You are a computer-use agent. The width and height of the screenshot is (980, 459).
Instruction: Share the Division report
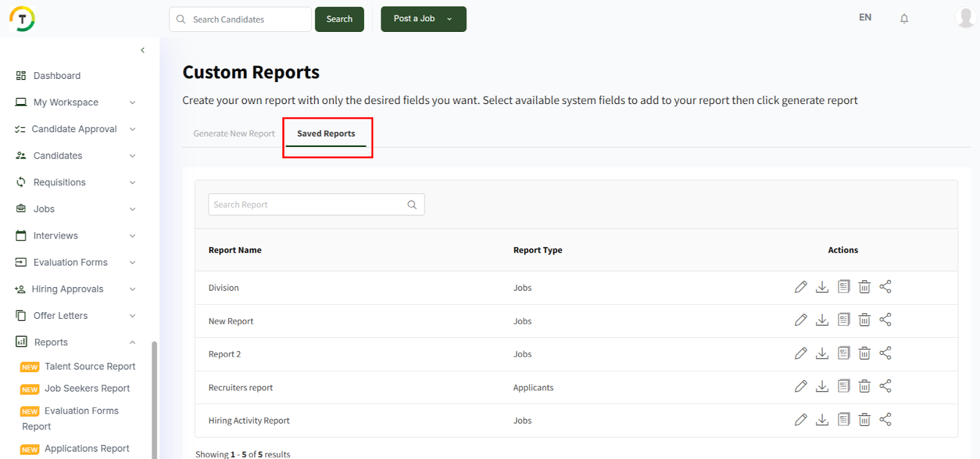pyautogui.click(x=885, y=287)
